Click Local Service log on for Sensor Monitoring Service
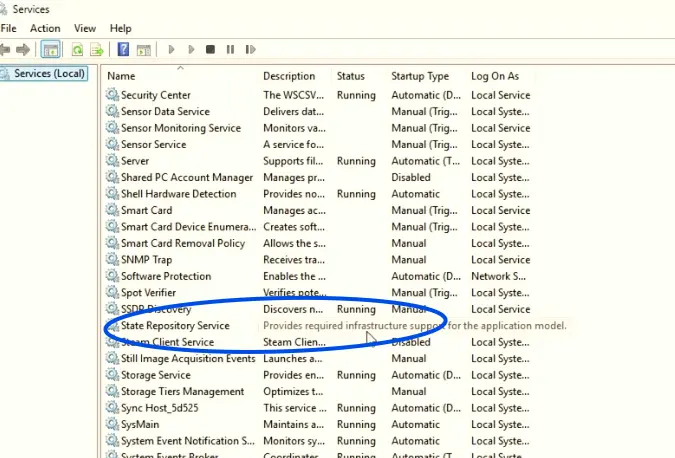The height and width of the screenshot is (458, 675). tap(500, 128)
